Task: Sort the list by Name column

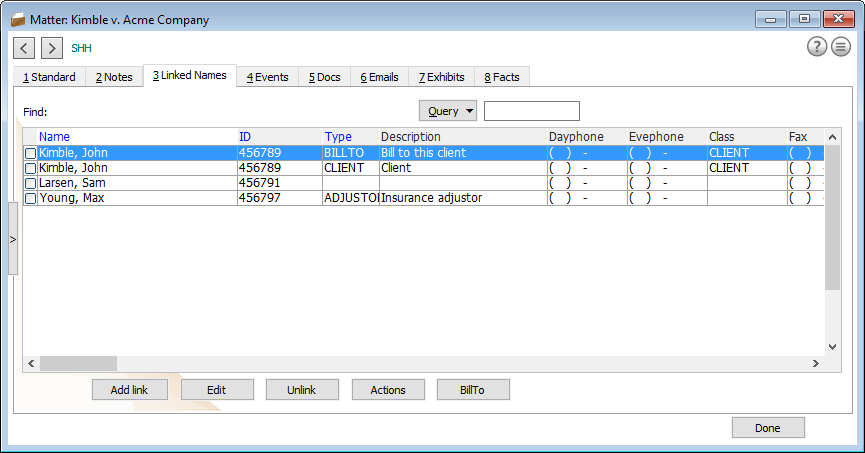Action: (54, 137)
